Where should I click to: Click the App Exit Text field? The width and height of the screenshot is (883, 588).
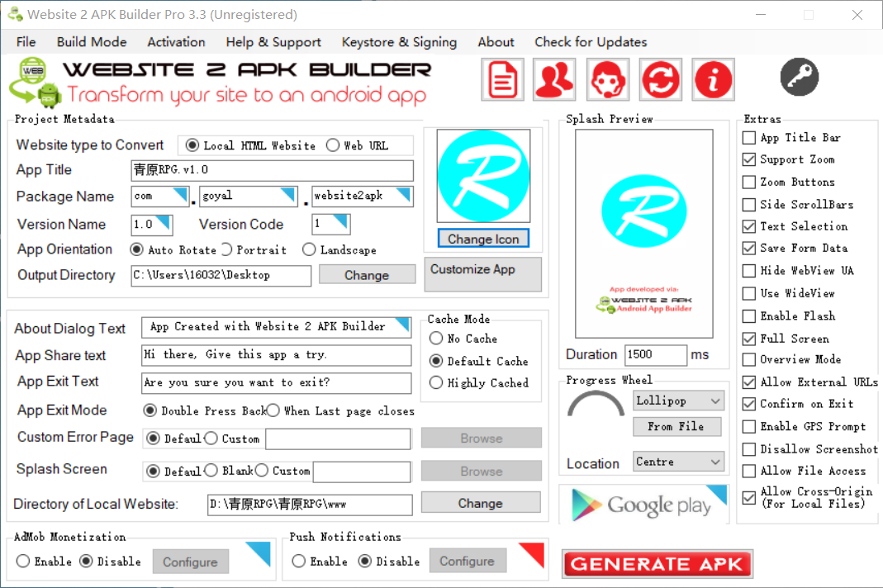[277, 383]
